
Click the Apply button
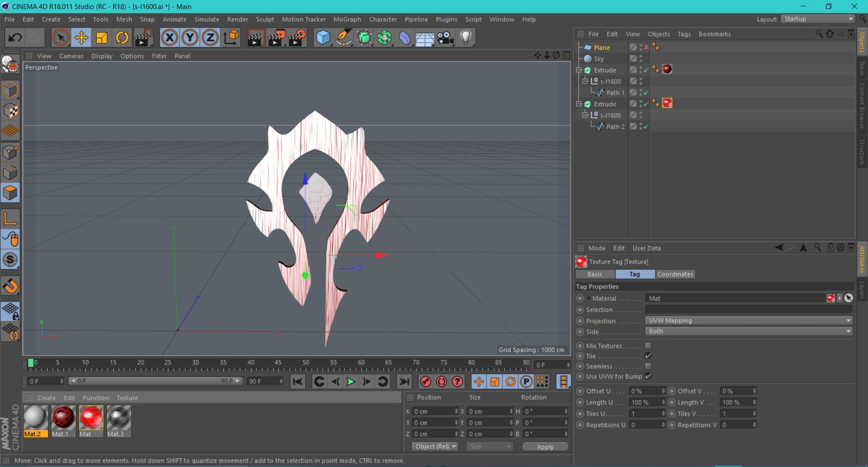(545, 447)
